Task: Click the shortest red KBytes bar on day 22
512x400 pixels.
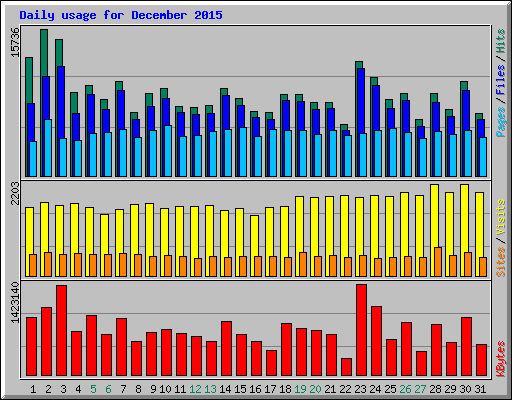Action: [x=346, y=367]
